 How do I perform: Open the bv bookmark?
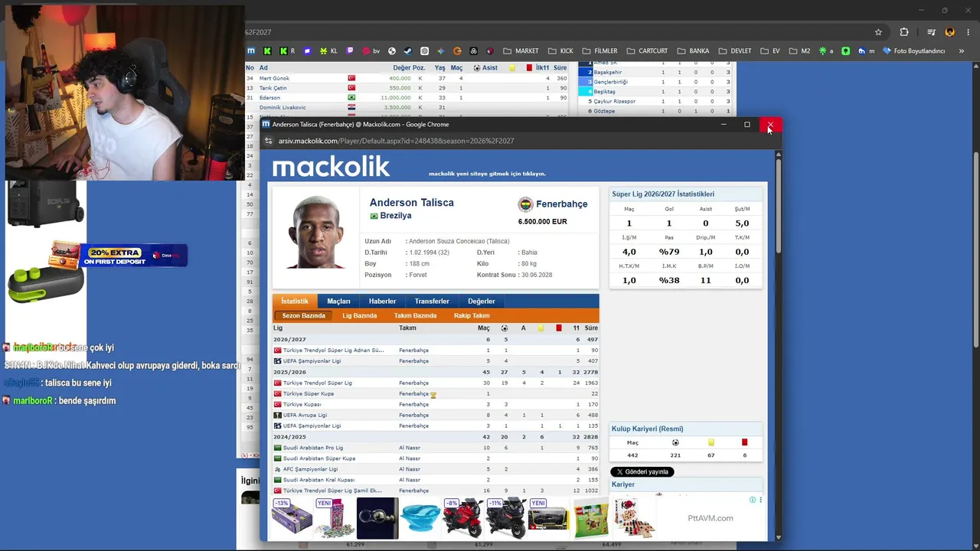[371, 51]
